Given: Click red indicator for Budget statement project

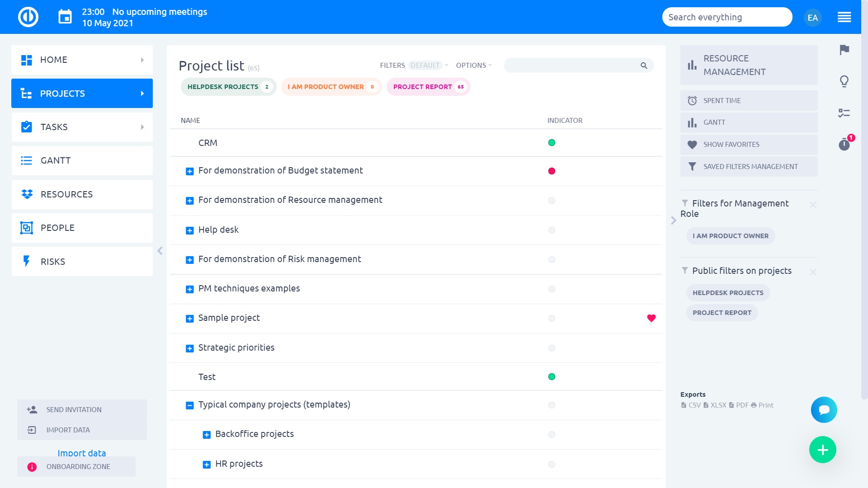Looking at the screenshot, I should 552,171.
